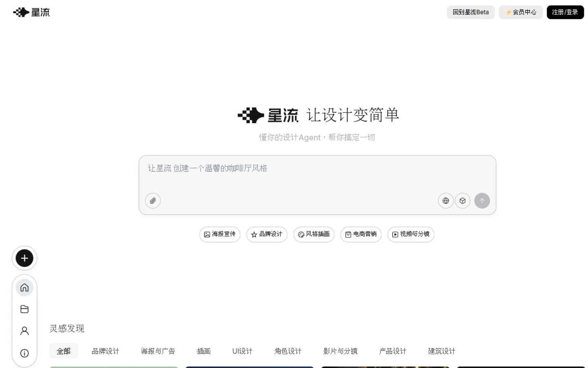Viewport: 588px width, 368px height.
Task: Click the 让设计变简单 headline text
Action: (x=353, y=115)
